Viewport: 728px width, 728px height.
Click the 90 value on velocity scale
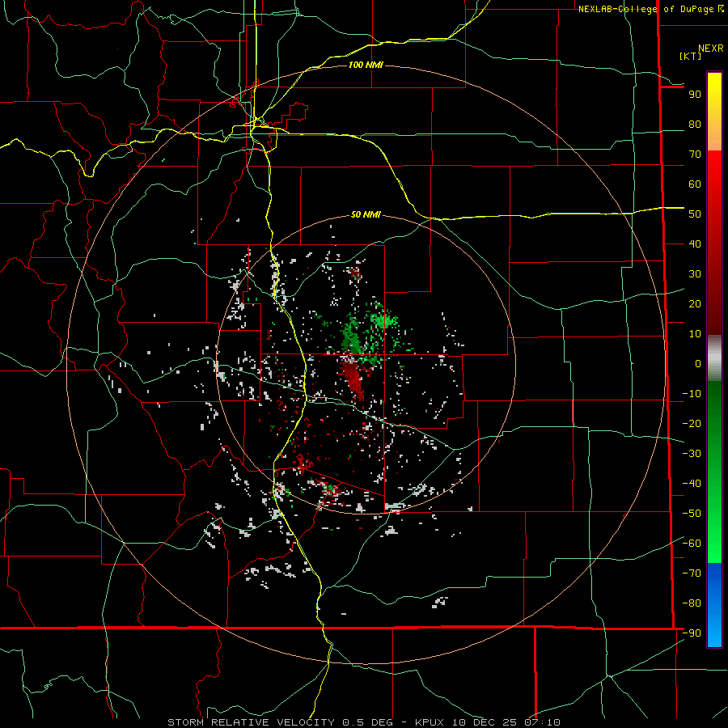[695, 95]
